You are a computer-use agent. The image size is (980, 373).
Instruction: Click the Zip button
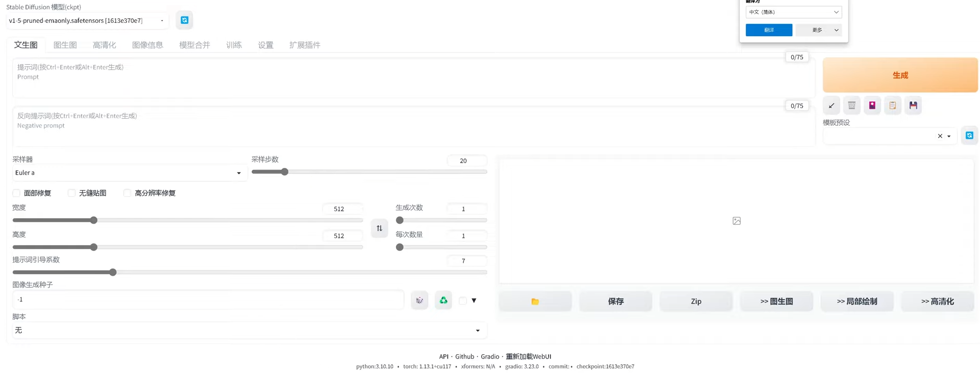tap(696, 302)
